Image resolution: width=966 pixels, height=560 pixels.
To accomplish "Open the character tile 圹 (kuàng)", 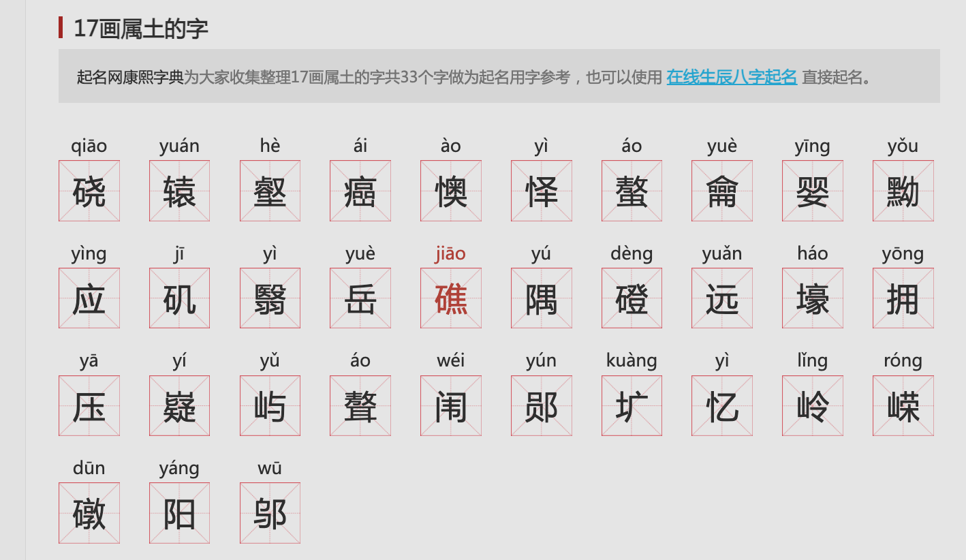I will point(632,406).
